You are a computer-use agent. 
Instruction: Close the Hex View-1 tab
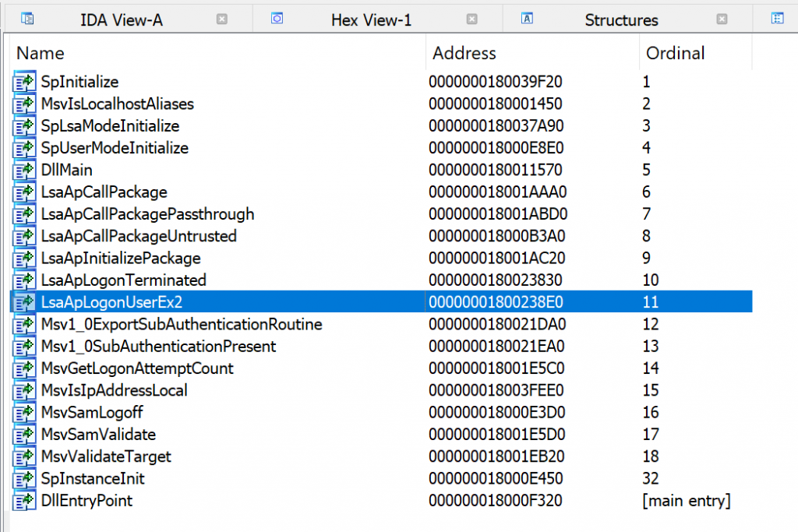point(471,19)
